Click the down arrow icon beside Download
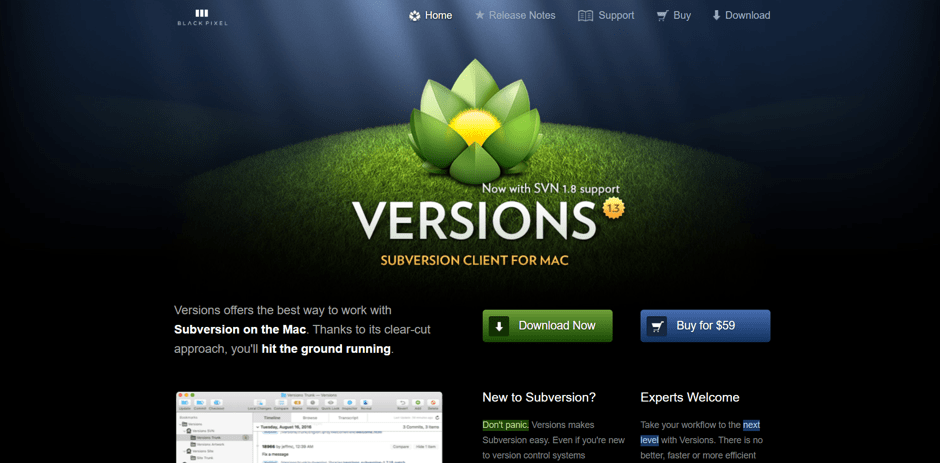 (x=716, y=16)
